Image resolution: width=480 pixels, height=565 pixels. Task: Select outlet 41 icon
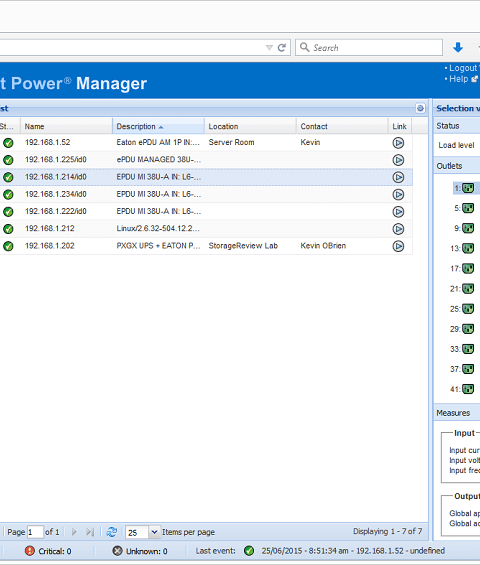point(468,389)
